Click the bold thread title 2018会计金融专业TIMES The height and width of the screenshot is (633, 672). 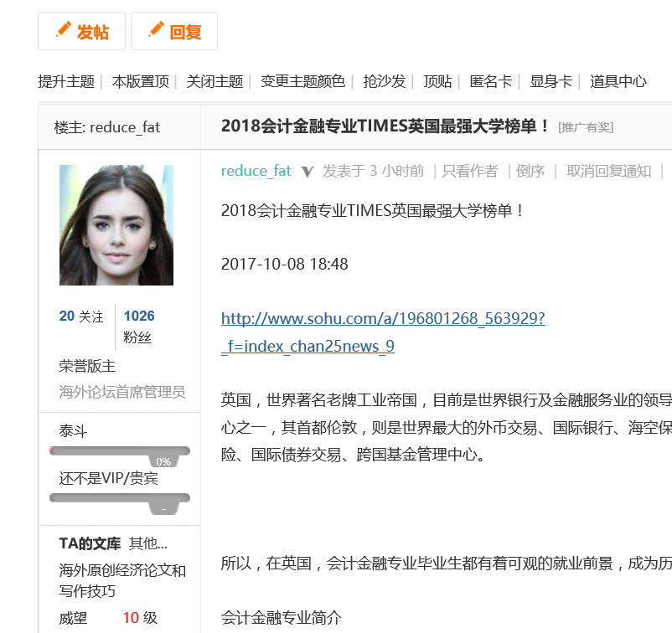click(385, 126)
